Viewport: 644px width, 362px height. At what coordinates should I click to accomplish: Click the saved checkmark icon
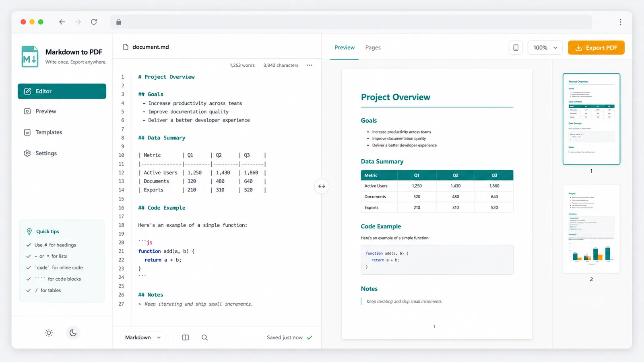pos(310,337)
